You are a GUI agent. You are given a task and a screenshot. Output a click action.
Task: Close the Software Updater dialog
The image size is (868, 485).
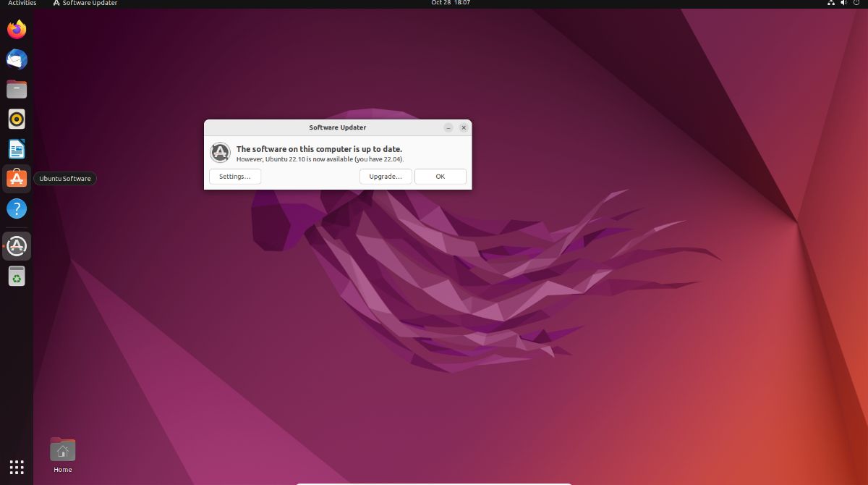click(464, 127)
